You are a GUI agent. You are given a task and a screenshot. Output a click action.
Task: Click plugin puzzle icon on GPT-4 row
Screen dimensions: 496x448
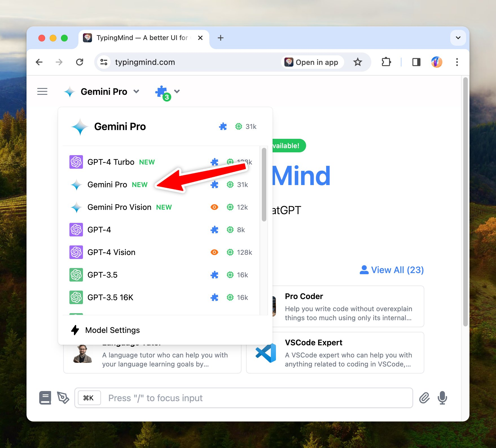click(x=214, y=230)
